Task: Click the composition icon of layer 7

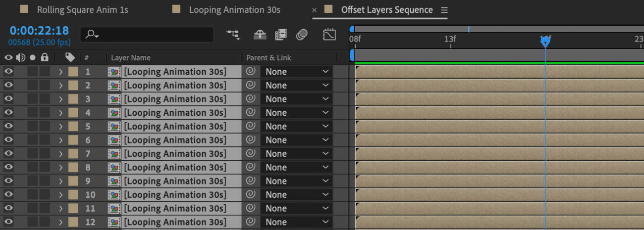Action: pos(114,154)
